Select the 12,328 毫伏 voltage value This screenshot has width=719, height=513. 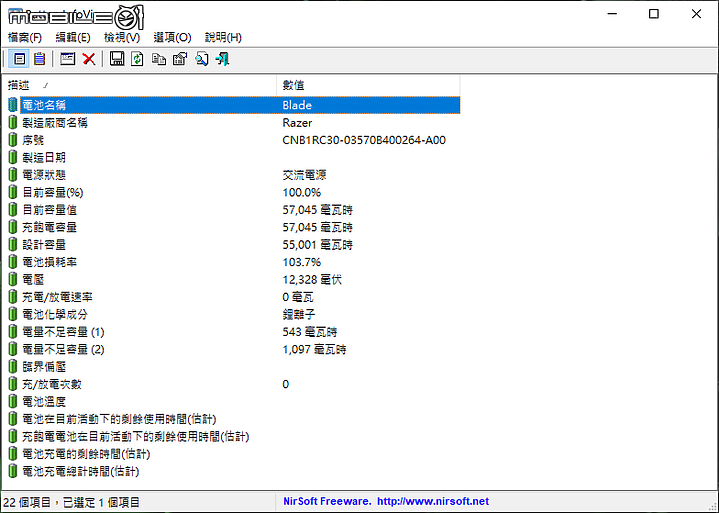coord(312,280)
